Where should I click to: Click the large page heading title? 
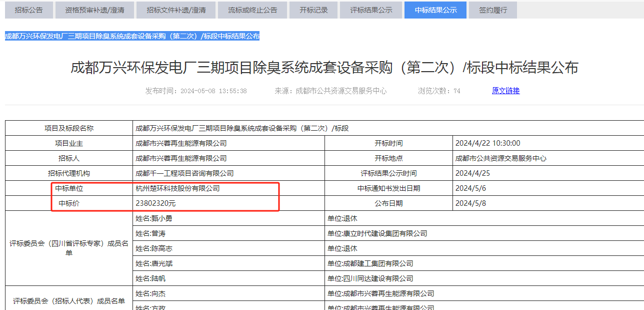[x=324, y=68]
